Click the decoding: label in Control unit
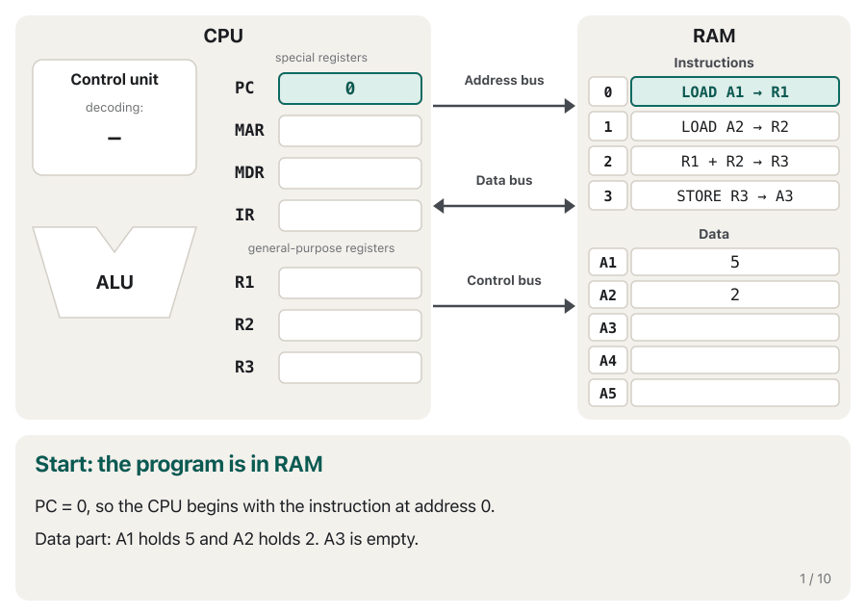This screenshot has height=616, width=866. pos(115,107)
